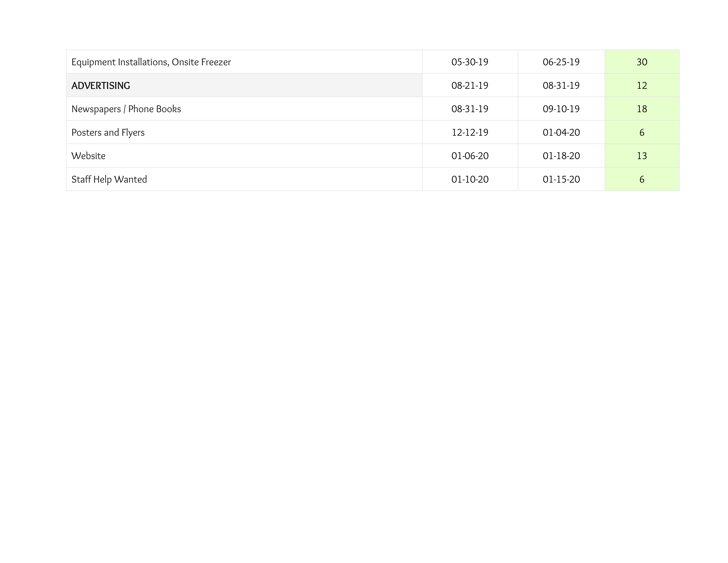Click the Posters and Flyers cell
This screenshot has width=728, height=563.
click(244, 132)
